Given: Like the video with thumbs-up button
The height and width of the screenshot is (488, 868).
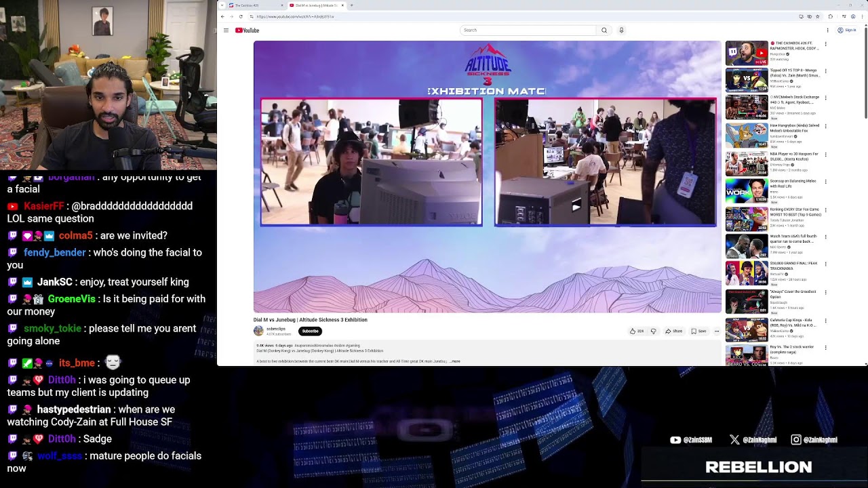Looking at the screenshot, I should (x=636, y=331).
